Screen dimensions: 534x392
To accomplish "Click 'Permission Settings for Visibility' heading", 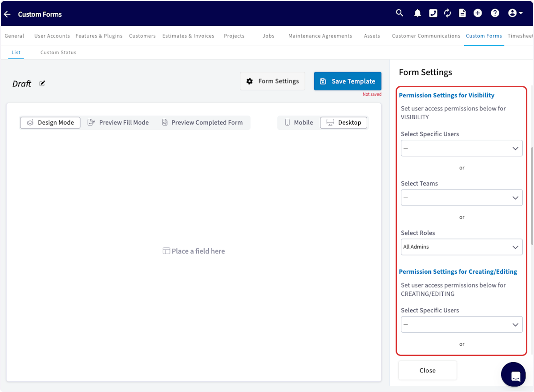I will point(446,95).
